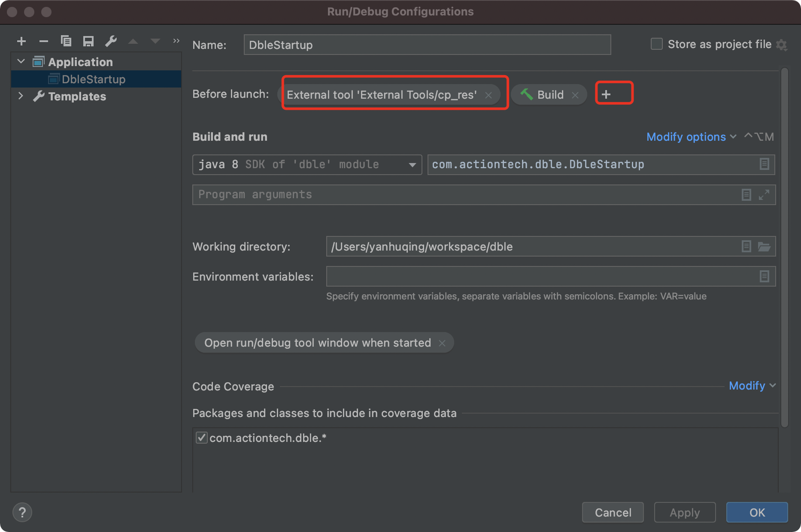This screenshot has width=801, height=532.
Task: Expand the Templates tree node
Action: click(21, 96)
